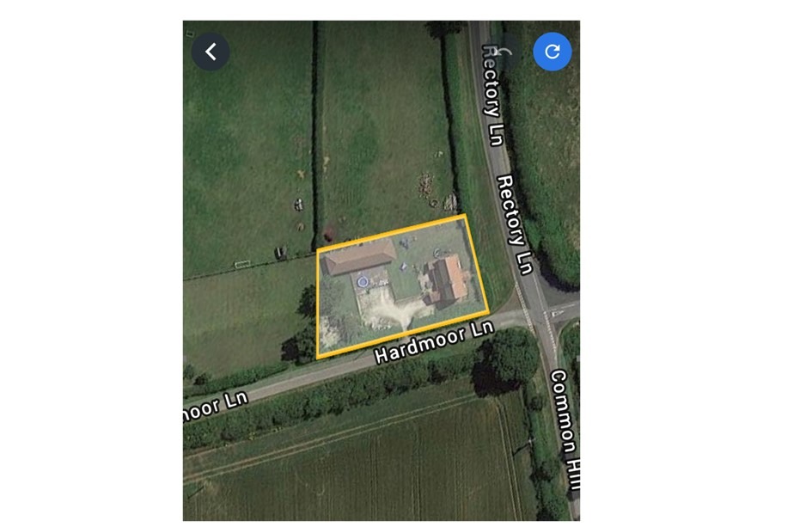
Task: Click the log pile in field north of plot
Action: click(x=425, y=185)
